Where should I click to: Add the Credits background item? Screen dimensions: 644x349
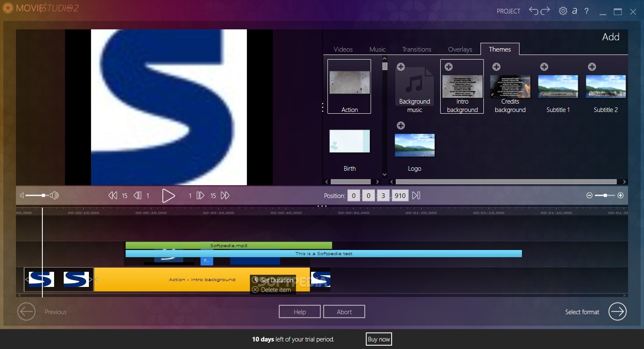pyautogui.click(x=496, y=67)
